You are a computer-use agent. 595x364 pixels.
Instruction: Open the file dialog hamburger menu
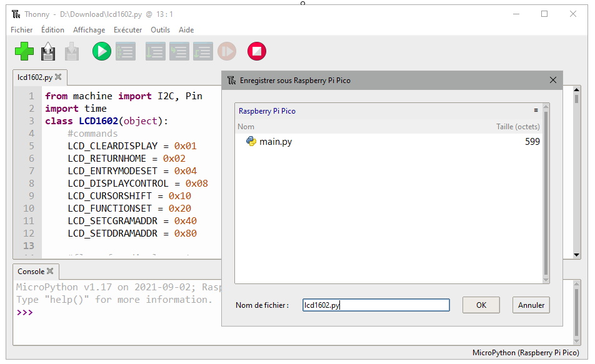536,111
